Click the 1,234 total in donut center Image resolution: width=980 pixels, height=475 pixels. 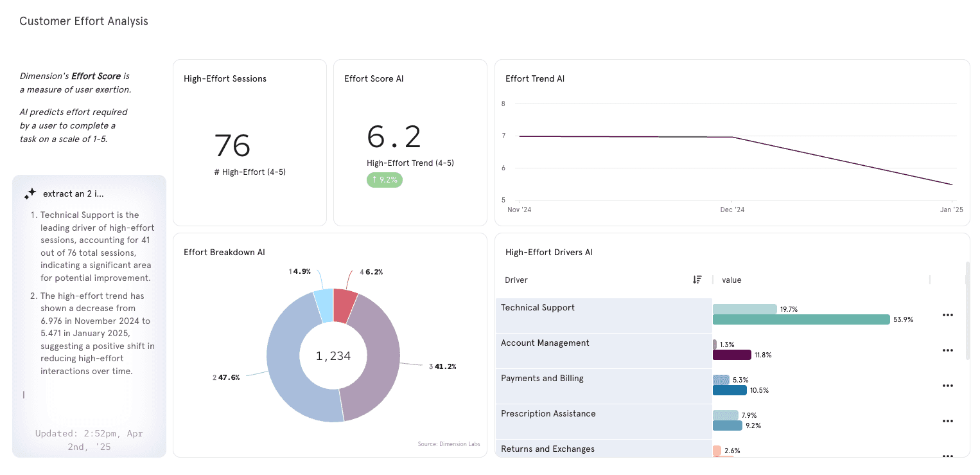coord(333,356)
